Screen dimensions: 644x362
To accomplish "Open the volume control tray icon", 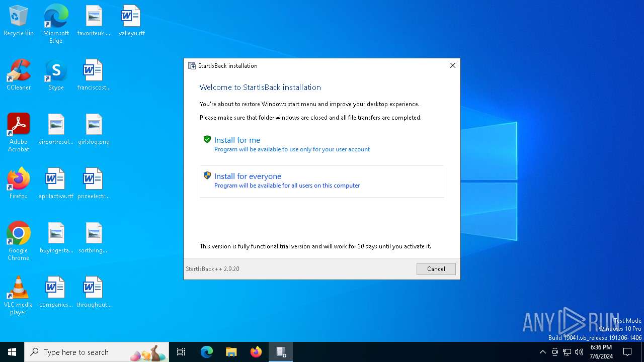I will 579,352.
